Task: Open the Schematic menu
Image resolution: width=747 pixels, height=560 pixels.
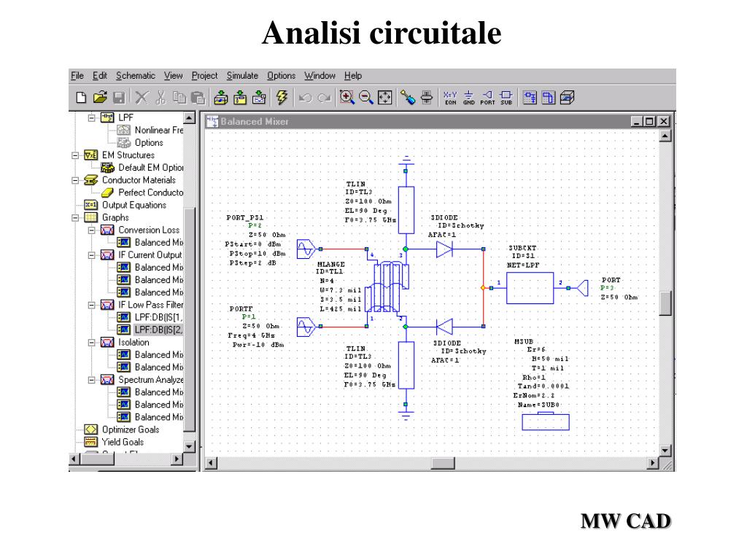Action: point(136,76)
